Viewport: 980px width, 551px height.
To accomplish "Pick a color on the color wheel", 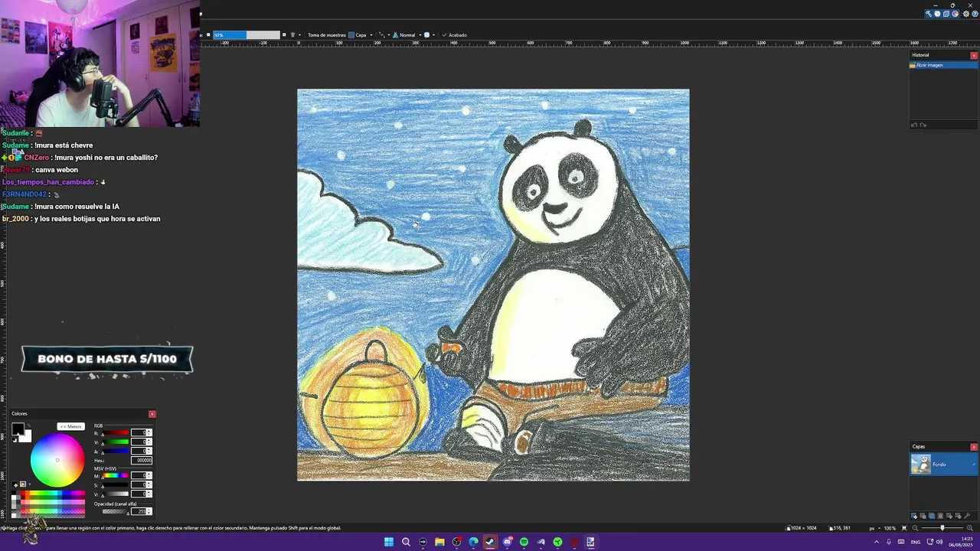I will (57, 460).
